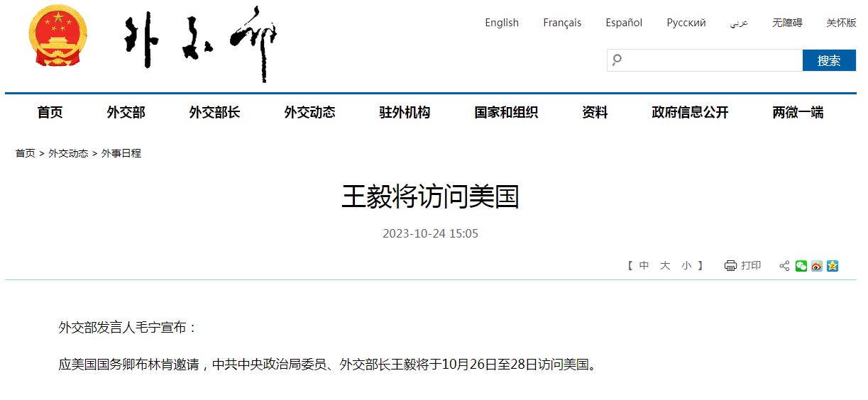
Task: Click the printer icon
Action: (x=730, y=266)
